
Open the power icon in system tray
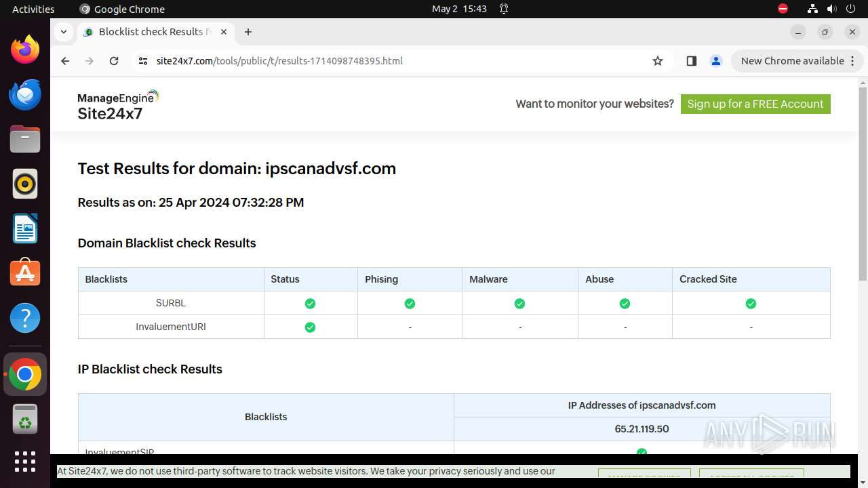click(x=851, y=9)
